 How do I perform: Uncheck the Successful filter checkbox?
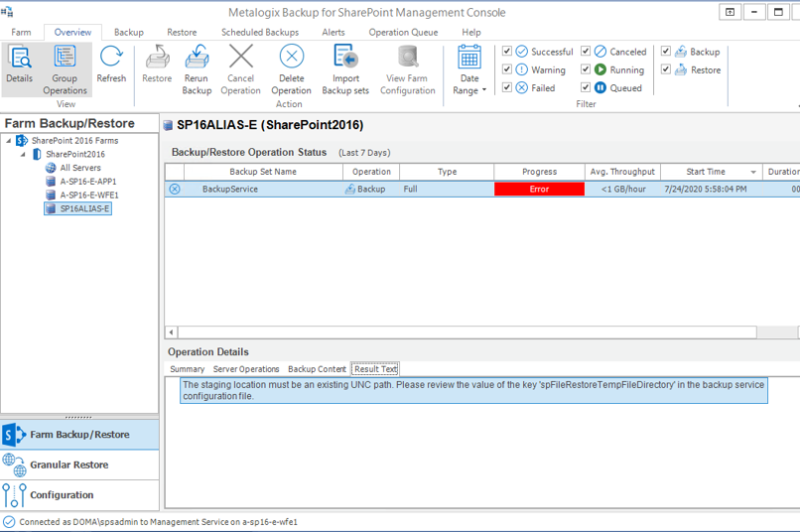point(507,52)
